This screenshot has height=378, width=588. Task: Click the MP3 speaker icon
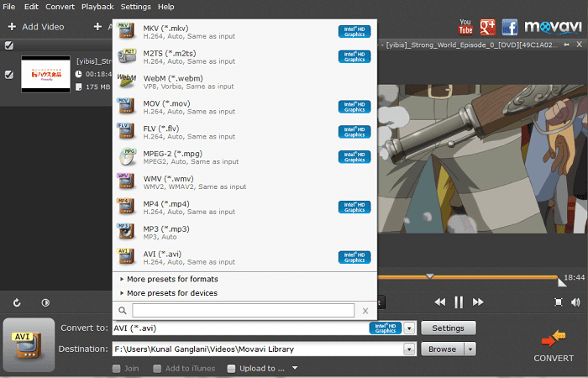pos(126,232)
